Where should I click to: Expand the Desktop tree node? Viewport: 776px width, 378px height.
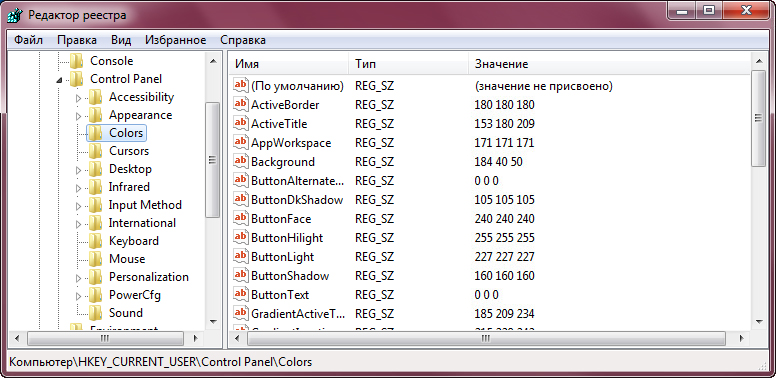78,170
